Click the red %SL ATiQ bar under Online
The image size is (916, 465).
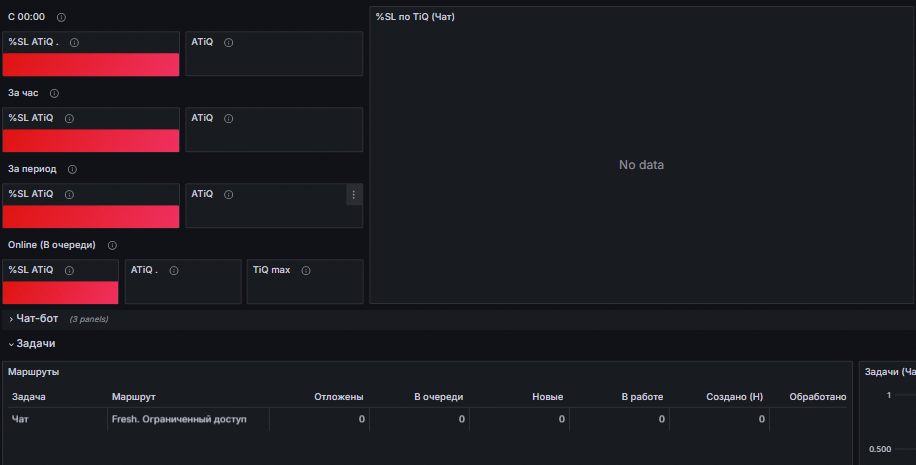point(60,293)
